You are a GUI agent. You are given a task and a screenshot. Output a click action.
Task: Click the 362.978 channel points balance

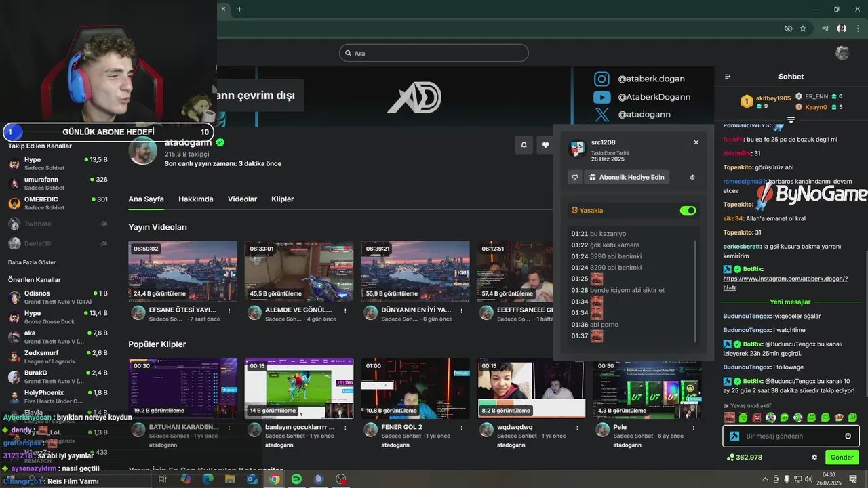click(744, 457)
